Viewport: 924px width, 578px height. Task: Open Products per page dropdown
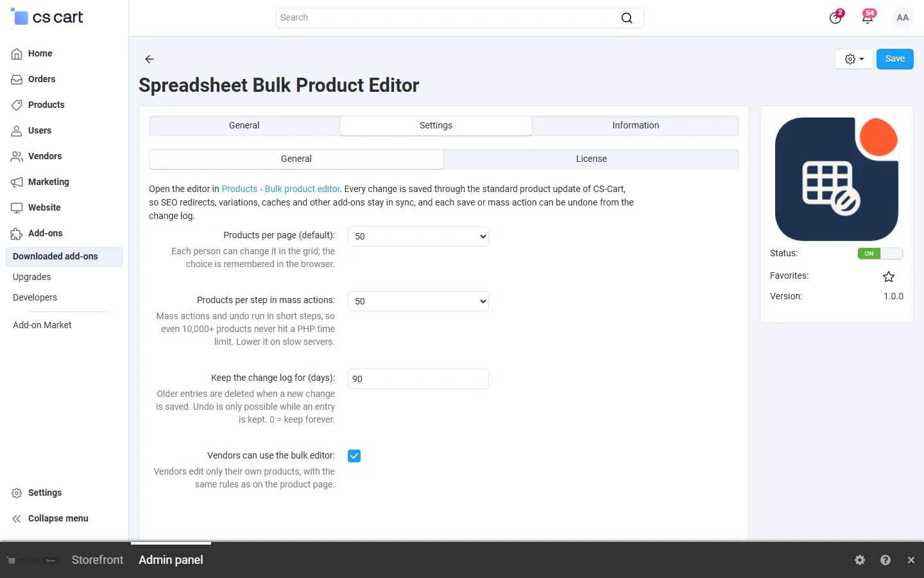(418, 236)
